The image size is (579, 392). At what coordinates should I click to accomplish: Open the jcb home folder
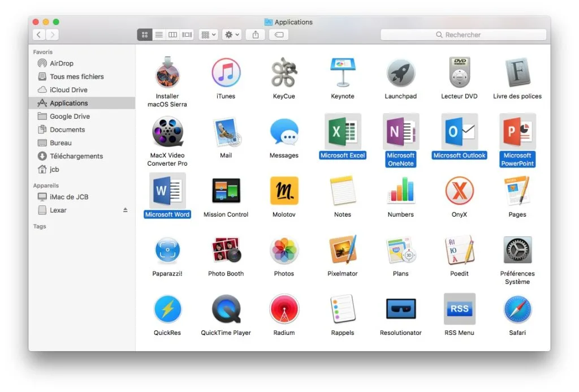click(81, 170)
